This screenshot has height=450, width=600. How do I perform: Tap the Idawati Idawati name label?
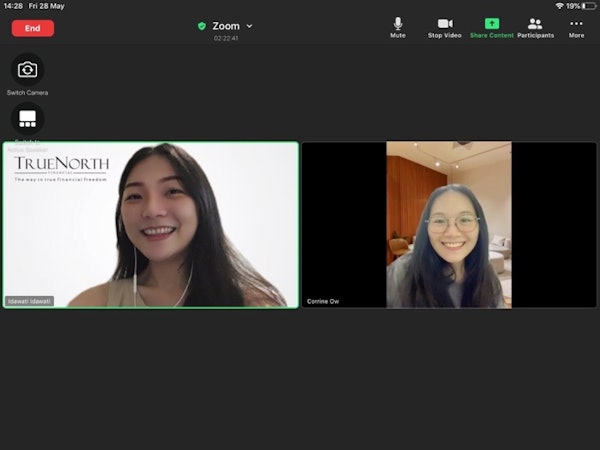(30, 301)
